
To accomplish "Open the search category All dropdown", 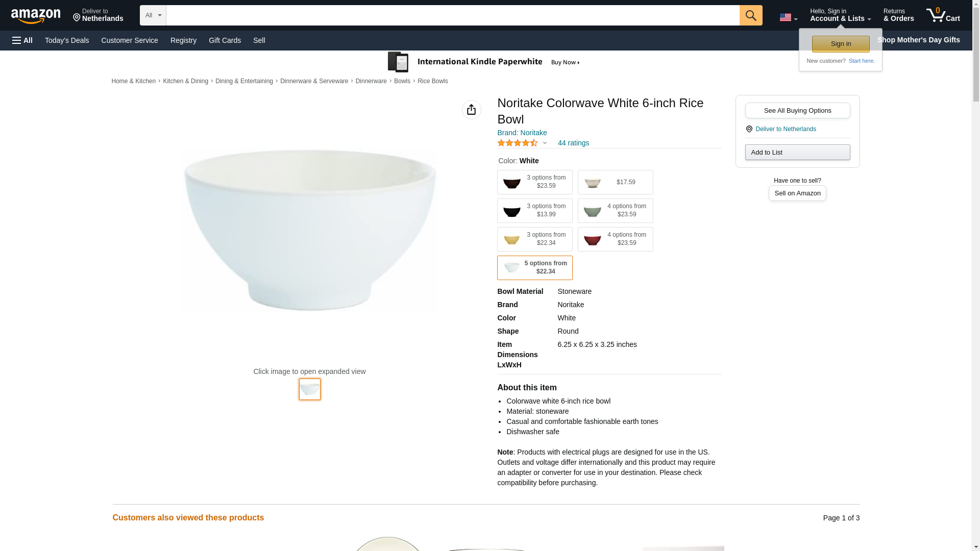I will [153, 15].
